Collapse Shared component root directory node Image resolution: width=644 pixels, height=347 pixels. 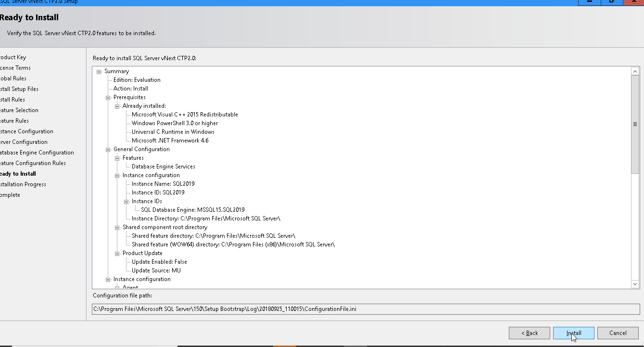click(x=117, y=227)
